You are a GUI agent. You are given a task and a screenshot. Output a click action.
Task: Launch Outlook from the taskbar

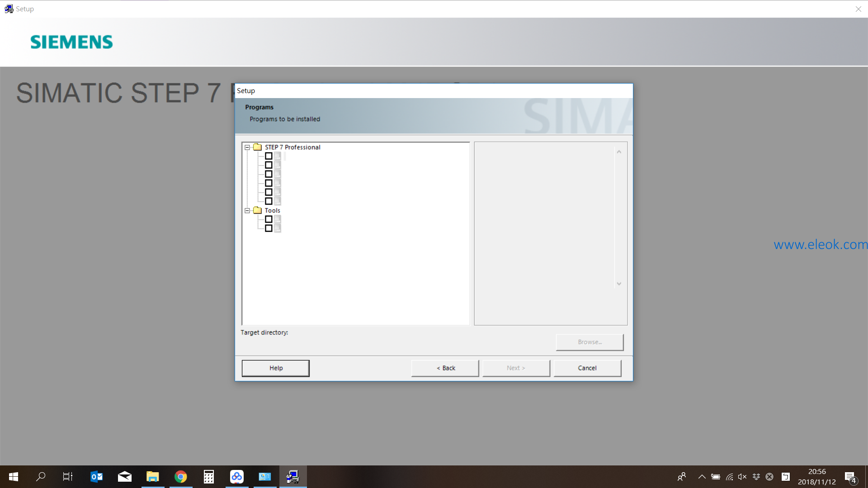tap(97, 477)
